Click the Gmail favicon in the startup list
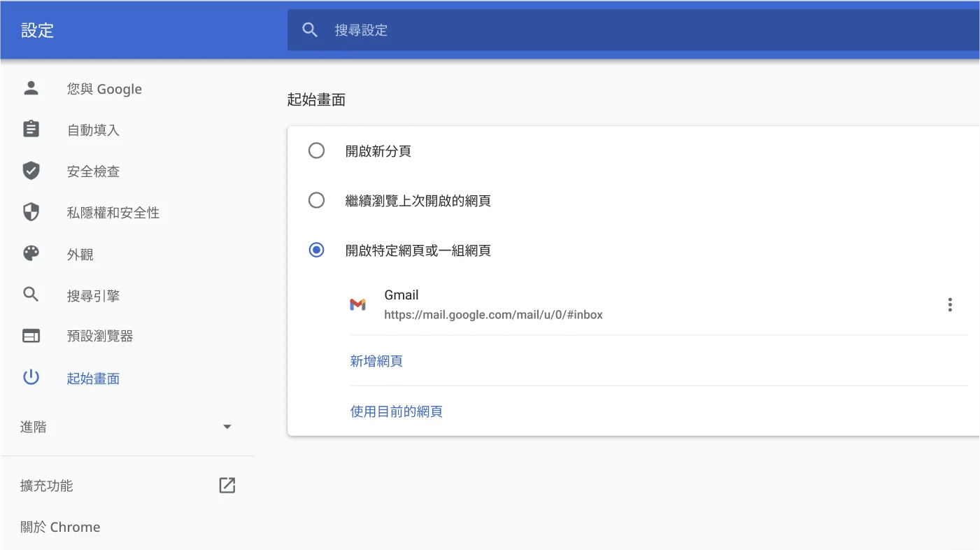 point(358,304)
